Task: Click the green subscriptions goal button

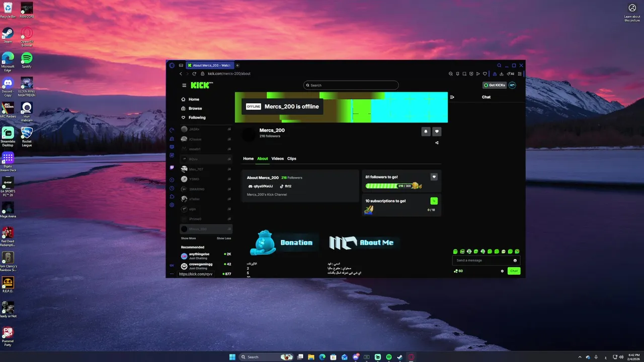Action: coord(434,201)
